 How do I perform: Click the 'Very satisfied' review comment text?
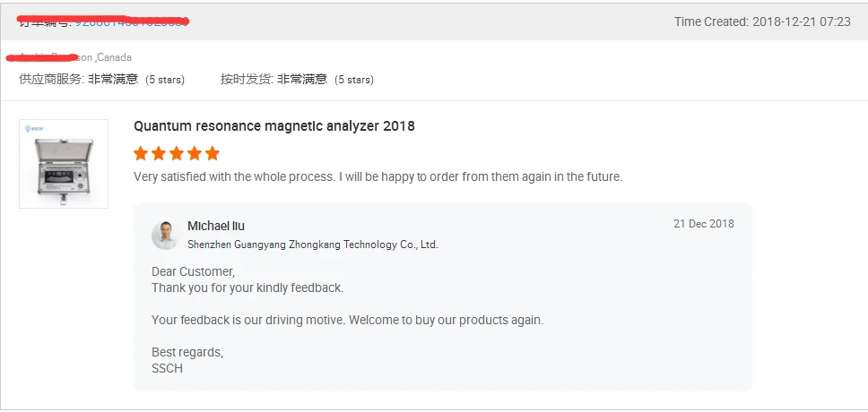378,176
